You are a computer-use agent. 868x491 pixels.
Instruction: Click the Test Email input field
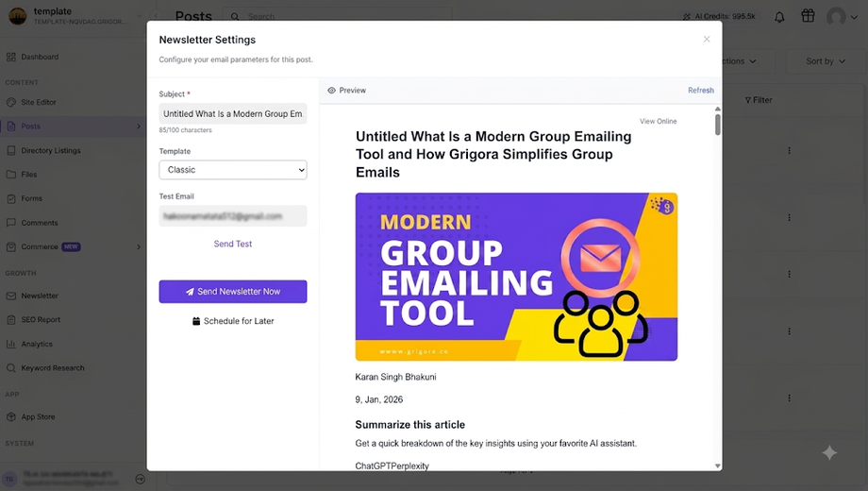point(232,216)
